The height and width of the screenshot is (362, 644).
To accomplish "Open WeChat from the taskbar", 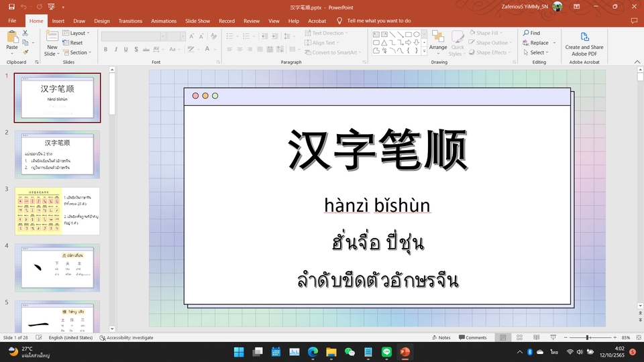I will coord(350,352).
